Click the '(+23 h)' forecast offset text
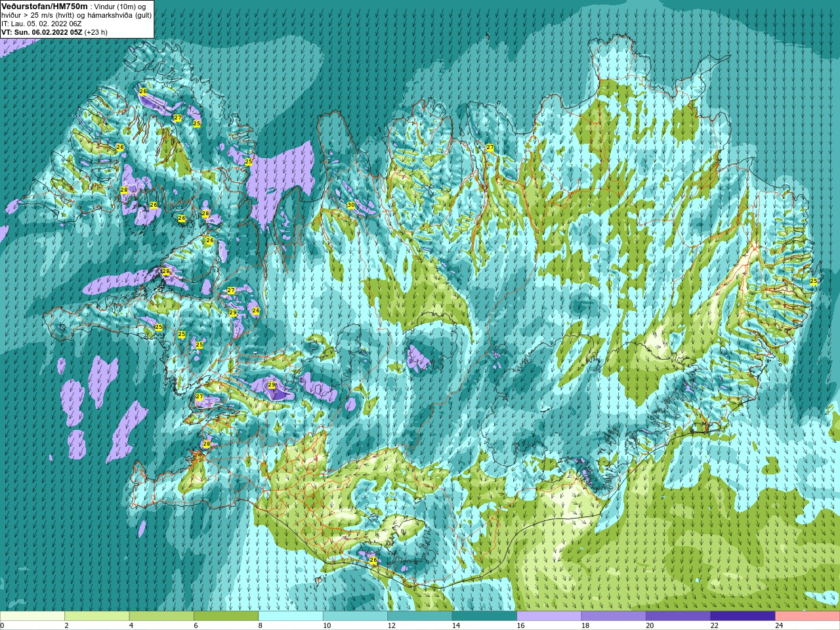 96,32
